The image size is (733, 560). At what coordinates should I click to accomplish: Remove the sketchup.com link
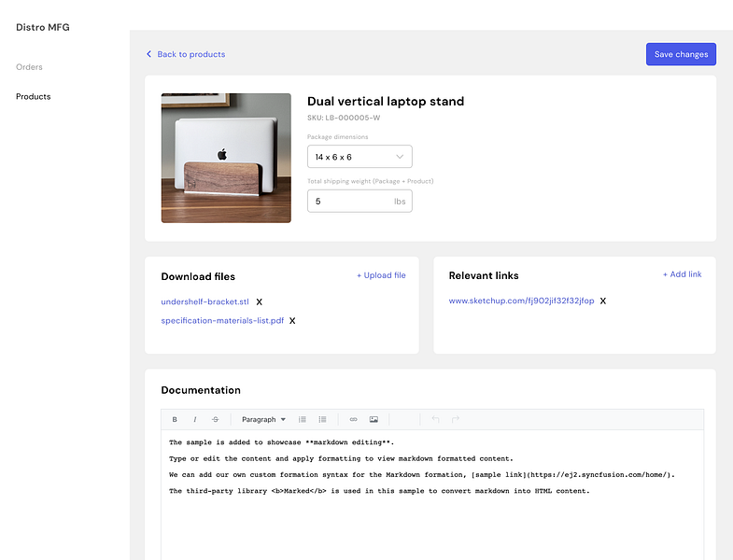pos(603,301)
